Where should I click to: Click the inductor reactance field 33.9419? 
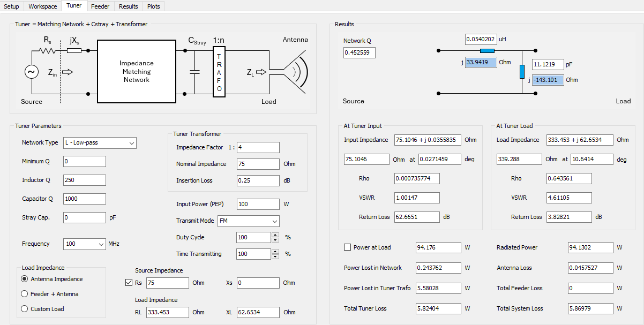coord(481,62)
